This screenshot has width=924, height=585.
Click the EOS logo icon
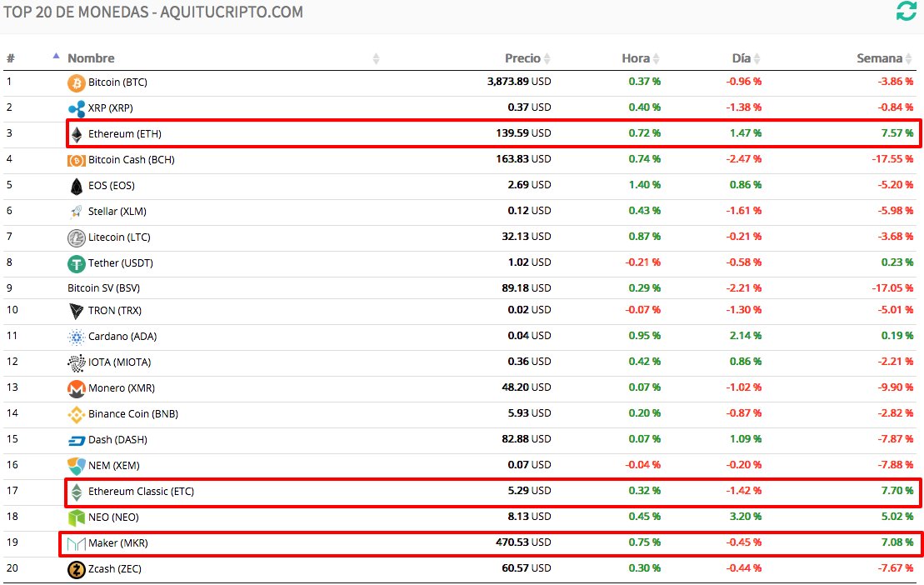click(x=76, y=186)
